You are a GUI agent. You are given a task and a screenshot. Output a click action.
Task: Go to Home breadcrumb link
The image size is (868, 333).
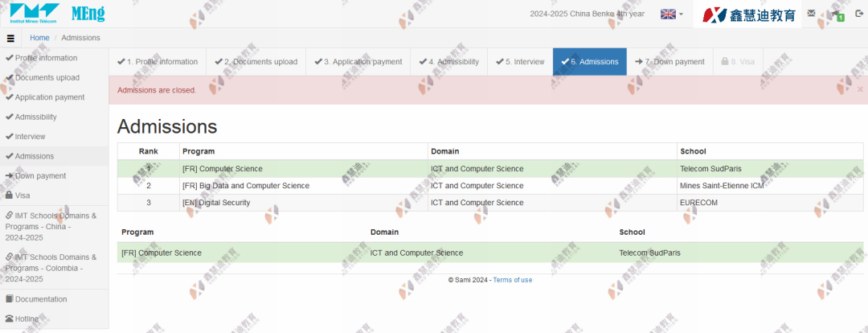(39, 38)
